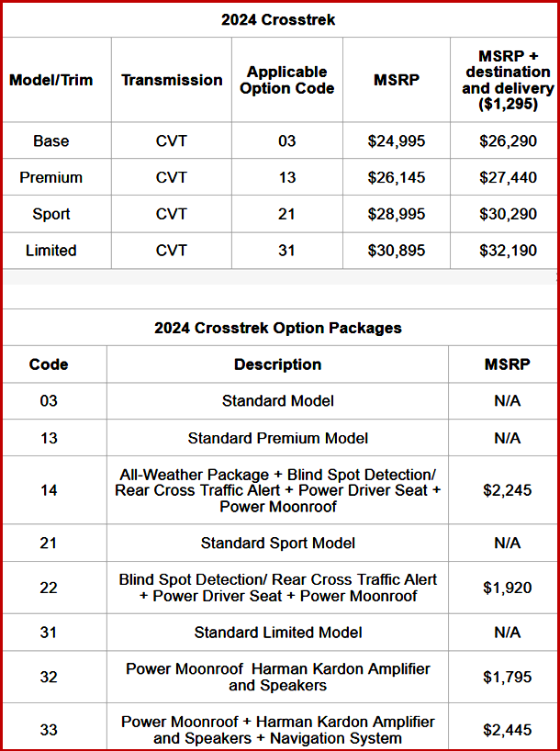Select the $27,440 price cell
This screenshot has height=751, width=560.
[508, 177]
